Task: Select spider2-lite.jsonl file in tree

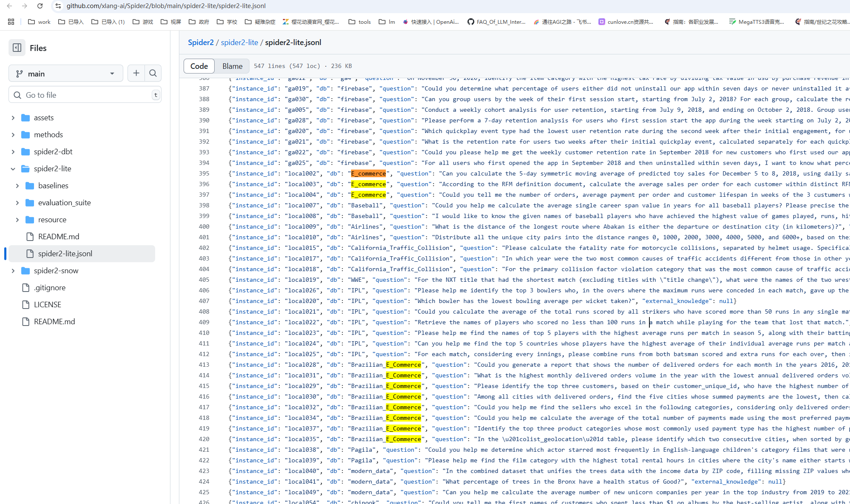Action: tap(82, 254)
